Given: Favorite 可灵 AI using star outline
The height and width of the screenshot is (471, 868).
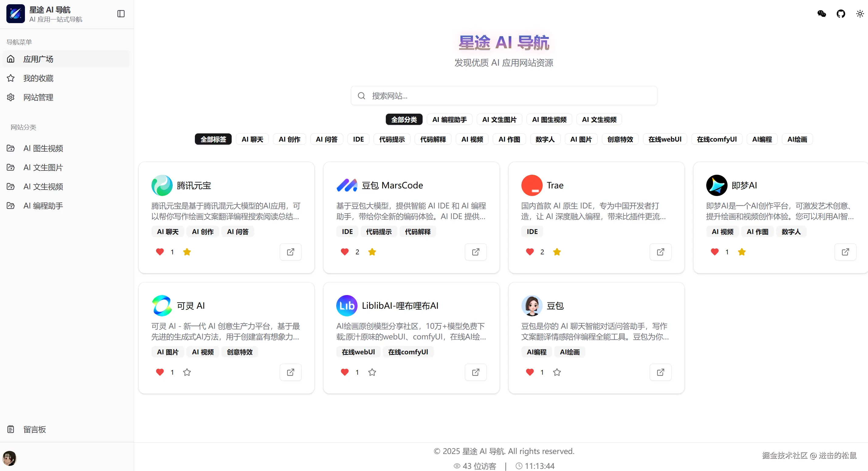Looking at the screenshot, I should click(187, 372).
